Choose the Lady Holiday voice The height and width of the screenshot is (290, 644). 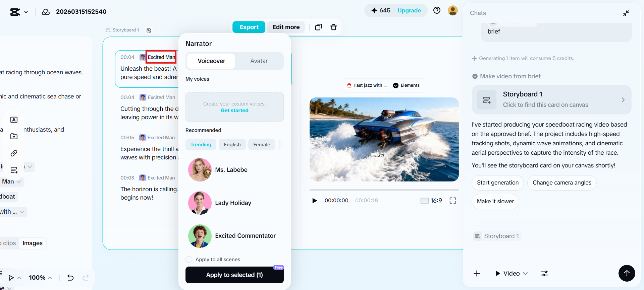tap(234, 203)
